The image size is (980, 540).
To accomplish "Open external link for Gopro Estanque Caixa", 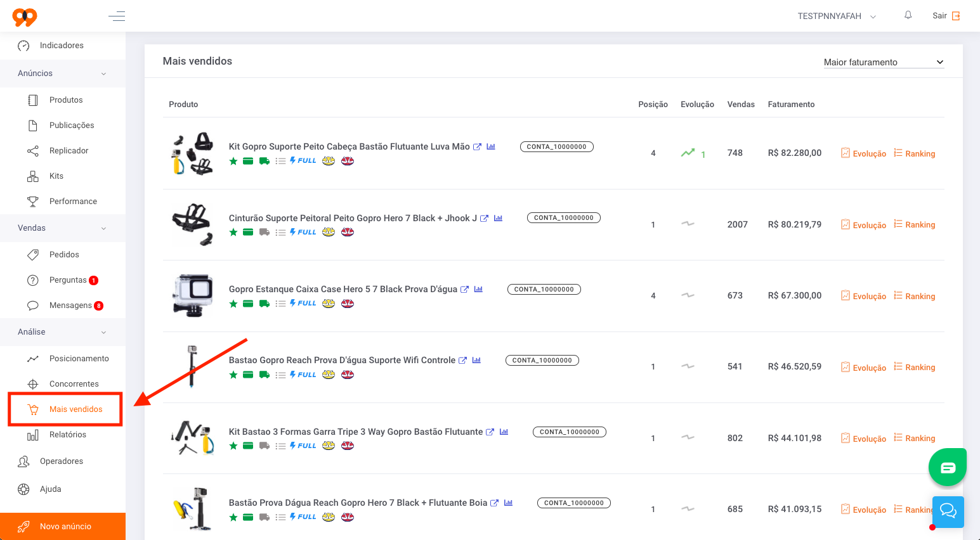I will click(x=464, y=290).
